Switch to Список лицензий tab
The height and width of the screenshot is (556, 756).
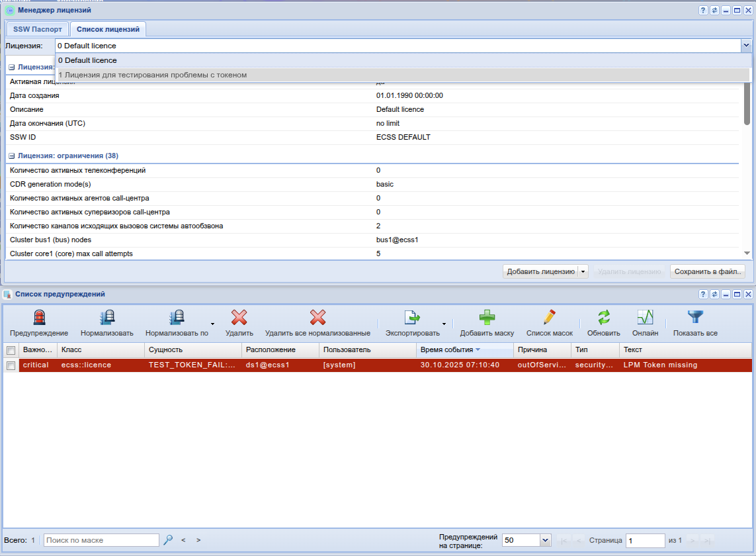tap(108, 29)
